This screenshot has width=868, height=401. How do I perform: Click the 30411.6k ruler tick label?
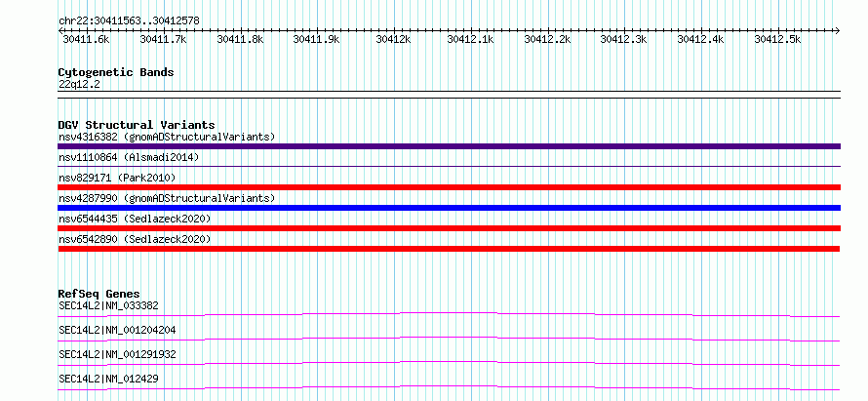coord(87,39)
